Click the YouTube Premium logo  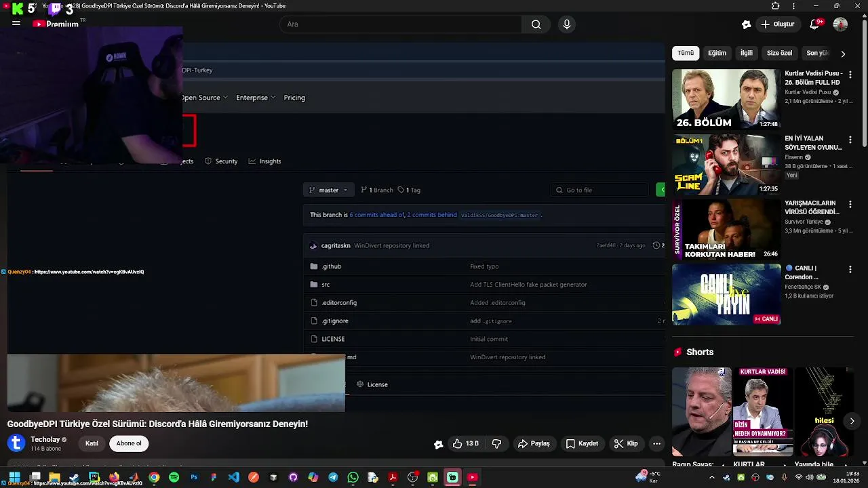[x=56, y=24]
